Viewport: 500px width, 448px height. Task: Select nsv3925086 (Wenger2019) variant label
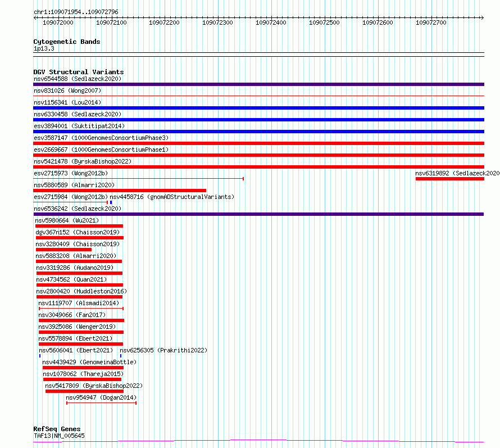[77, 327]
